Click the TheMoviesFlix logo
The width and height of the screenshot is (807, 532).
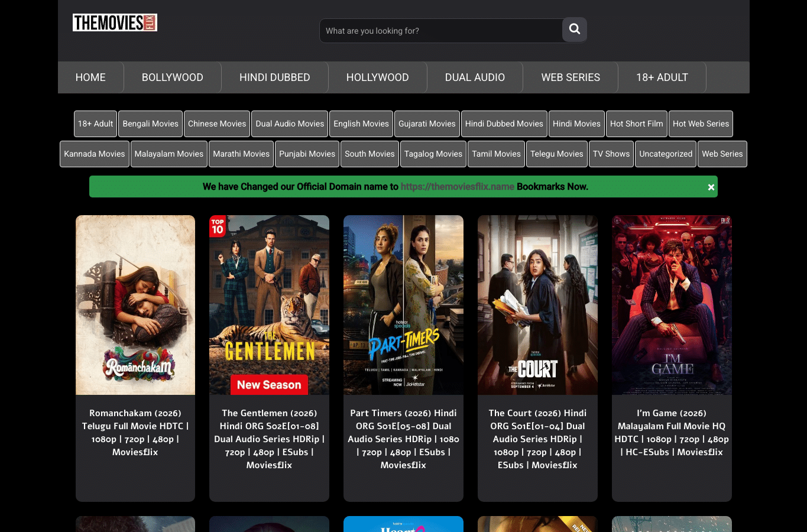pos(115,22)
